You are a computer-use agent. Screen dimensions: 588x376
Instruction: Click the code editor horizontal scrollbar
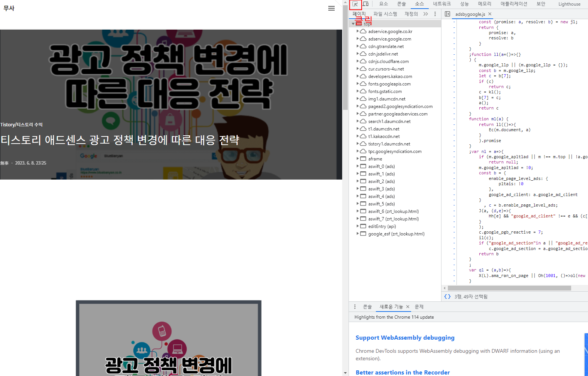509,288
